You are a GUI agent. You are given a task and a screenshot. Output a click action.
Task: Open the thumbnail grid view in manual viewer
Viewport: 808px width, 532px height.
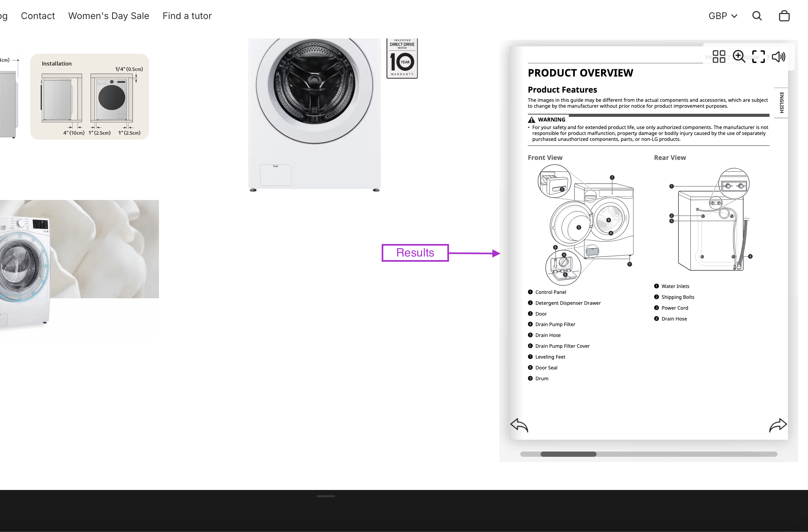click(x=719, y=56)
